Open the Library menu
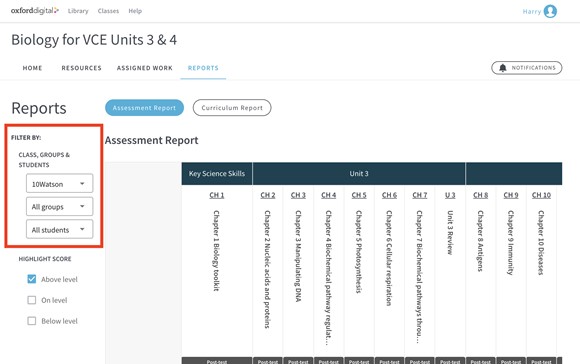The image size is (580, 364). (78, 11)
